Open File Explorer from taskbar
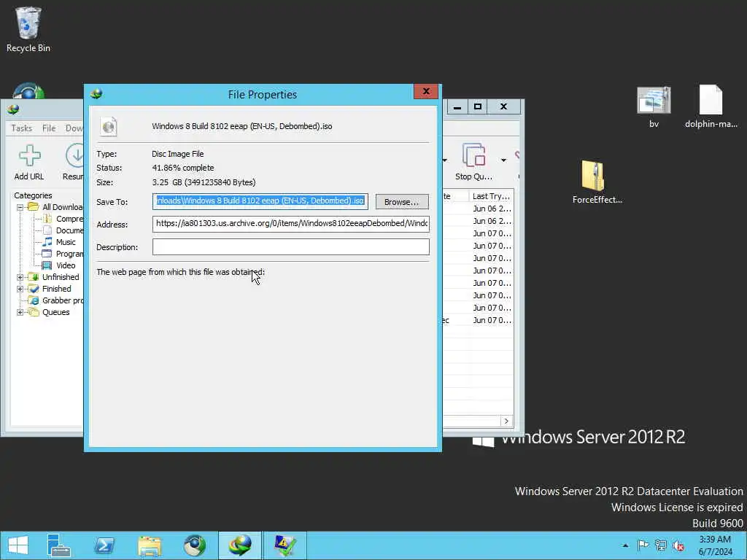Image resolution: width=747 pixels, height=560 pixels. (150, 545)
